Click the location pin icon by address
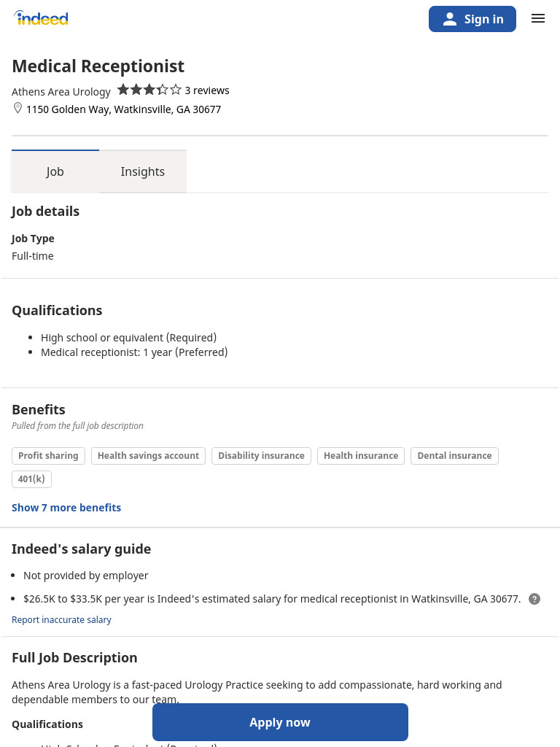 click(x=17, y=109)
